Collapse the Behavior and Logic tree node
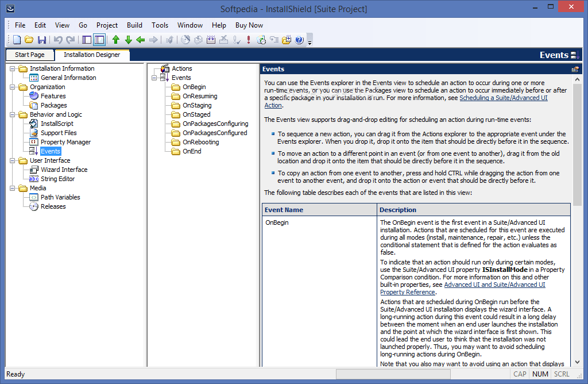 pyautogui.click(x=13, y=114)
